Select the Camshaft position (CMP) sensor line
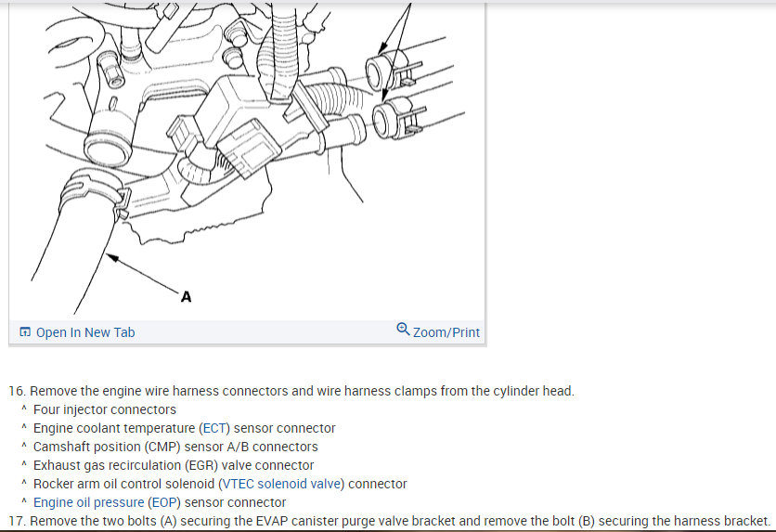The width and height of the screenshot is (776, 532). coord(175,447)
